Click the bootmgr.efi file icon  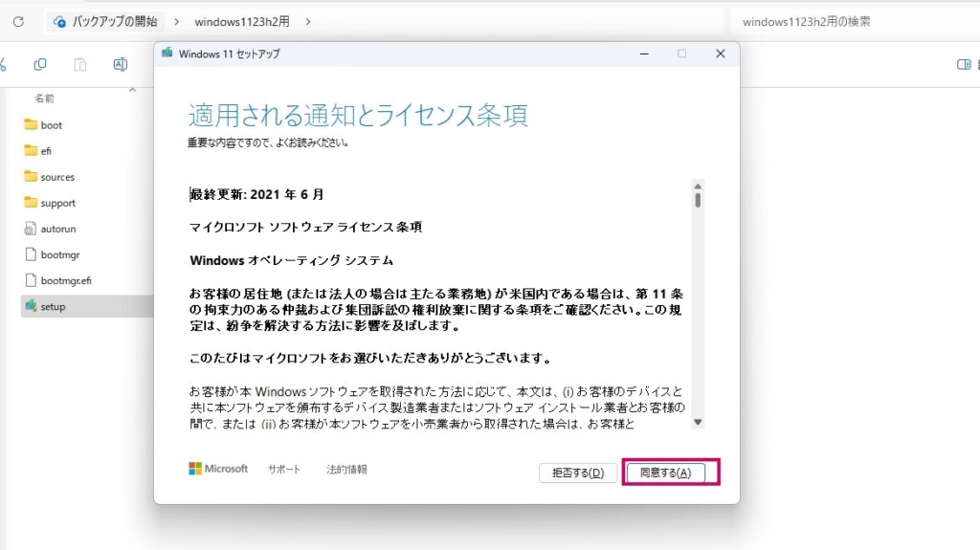[31, 280]
